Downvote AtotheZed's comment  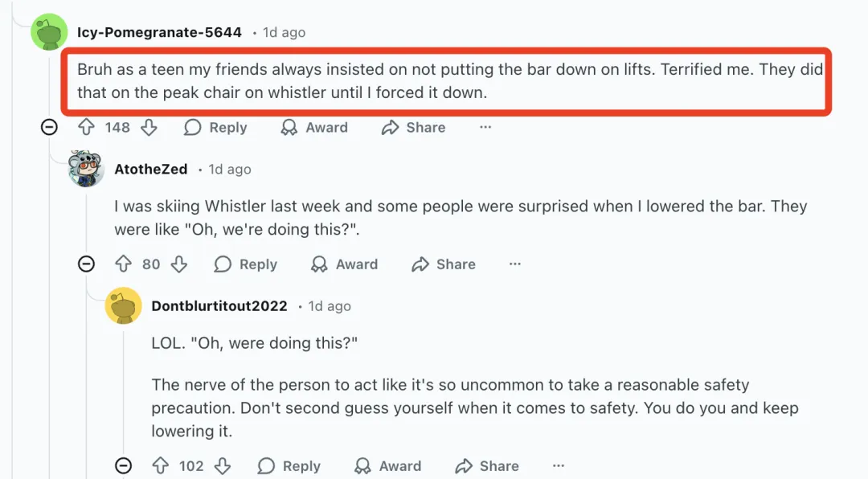tap(178, 264)
